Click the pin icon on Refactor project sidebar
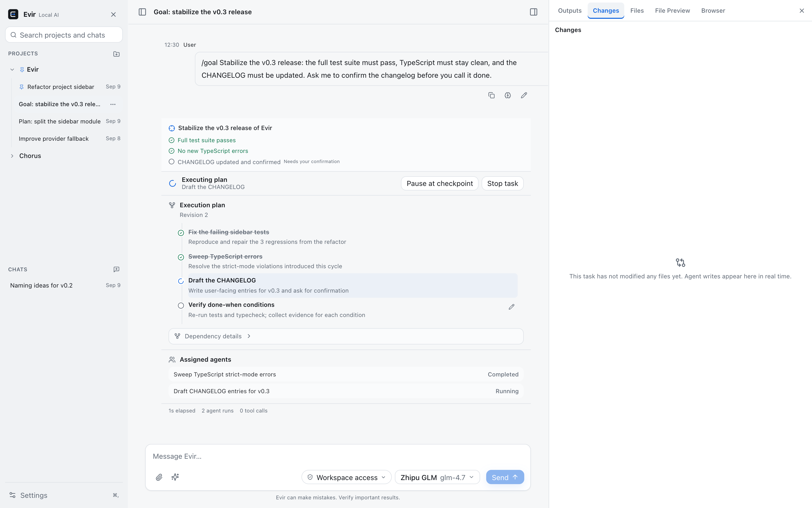The width and height of the screenshot is (812, 508). click(22, 87)
